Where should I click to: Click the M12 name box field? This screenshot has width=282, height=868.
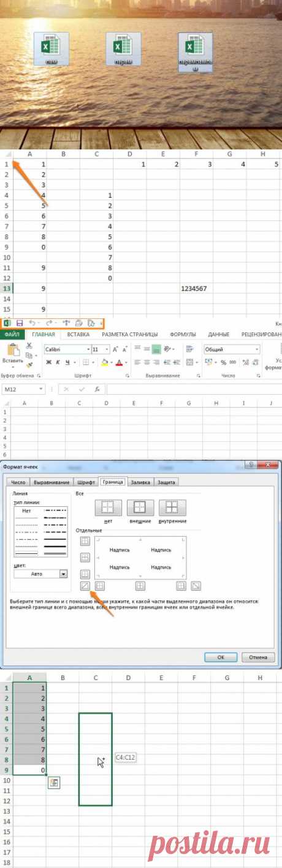[23, 389]
